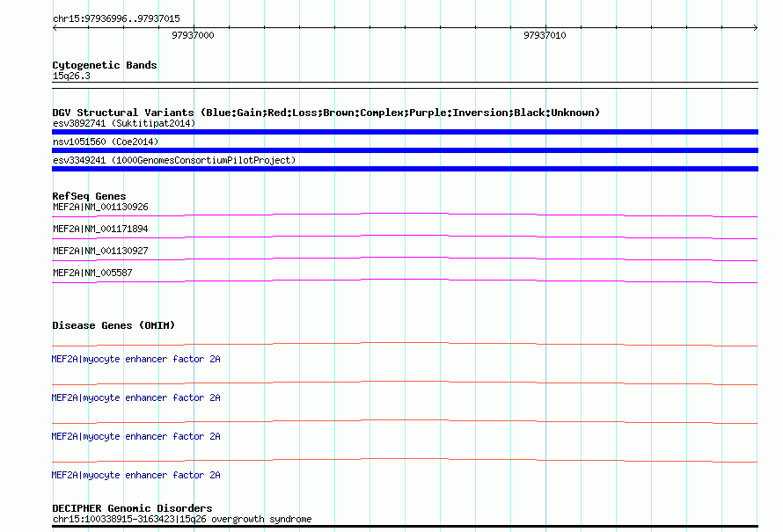Click the black bar under overgrowth syndrome
The image size is (783, 532).
(x=405, y=526)
